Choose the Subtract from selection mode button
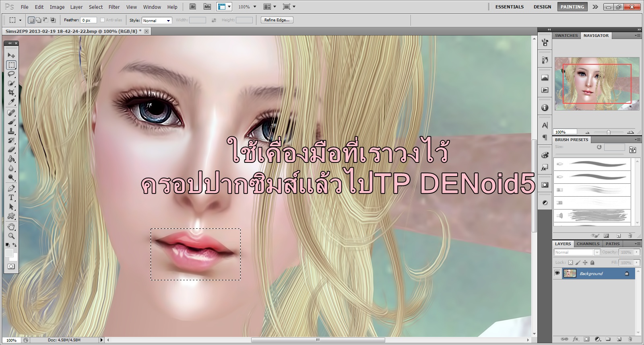This screenshot has width=644, height=345. (45, 20)
